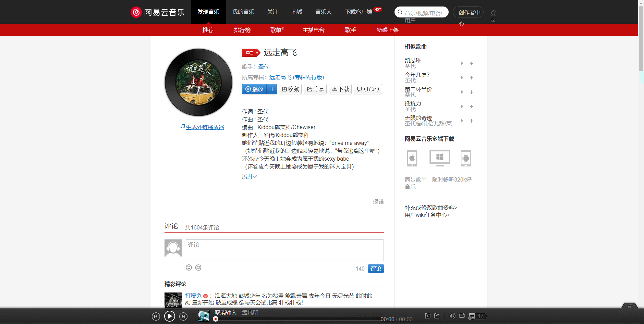Screen dimensions: 644x324
Task: Open the playlist panel showing 47 songs
Action: (476, 316)
